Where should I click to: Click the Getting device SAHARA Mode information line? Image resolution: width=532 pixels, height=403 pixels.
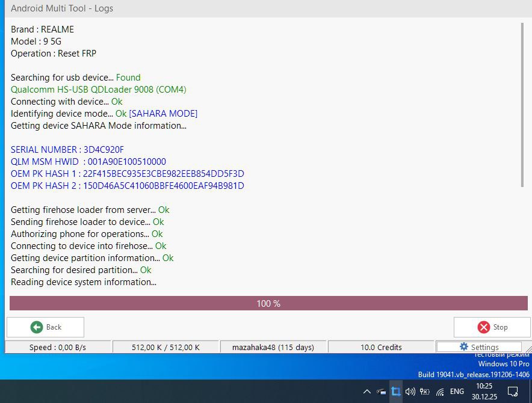98,126
